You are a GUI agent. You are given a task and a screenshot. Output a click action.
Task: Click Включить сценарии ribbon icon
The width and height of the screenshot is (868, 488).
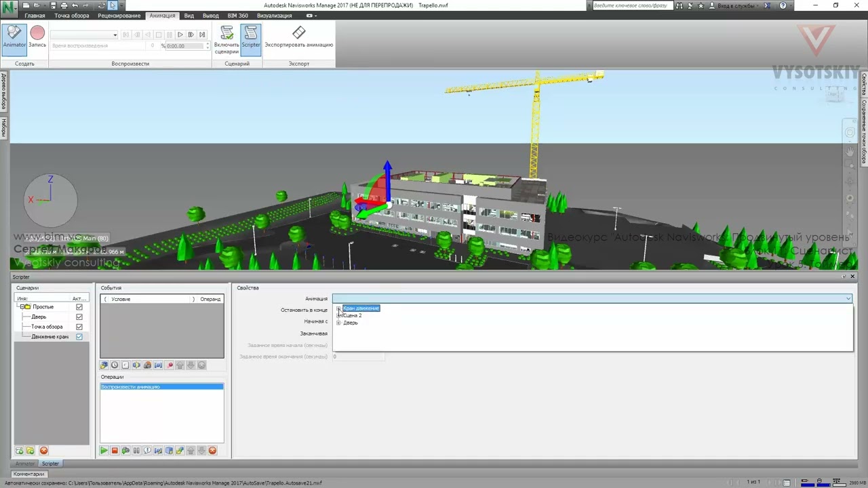[226, 40]
